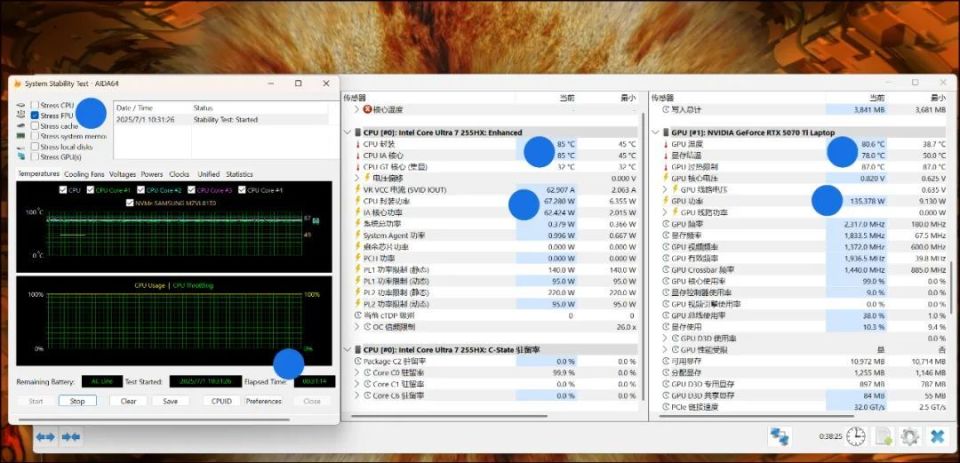
Task: Open the Powers tab
Action: (x=152, y=174)
